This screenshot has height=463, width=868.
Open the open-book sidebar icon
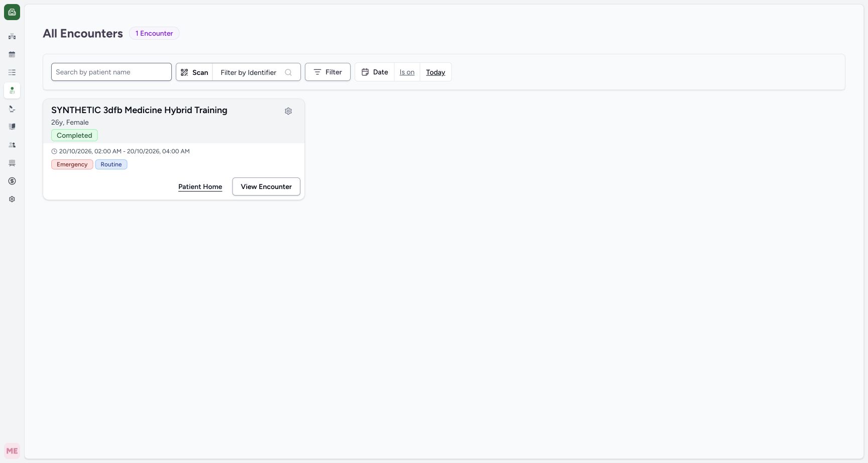pyautogui.click(x=12, y=127)
